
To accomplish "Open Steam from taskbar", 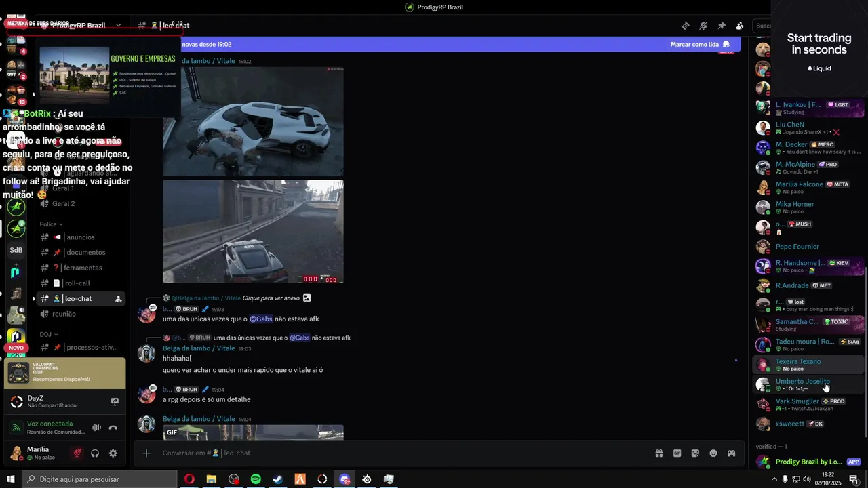I will click(278, 479).
